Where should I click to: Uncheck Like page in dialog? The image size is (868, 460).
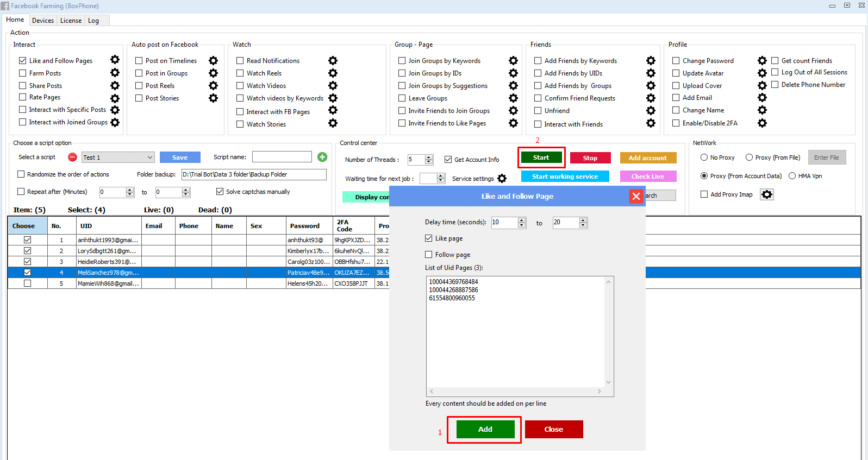click(428, 238)
